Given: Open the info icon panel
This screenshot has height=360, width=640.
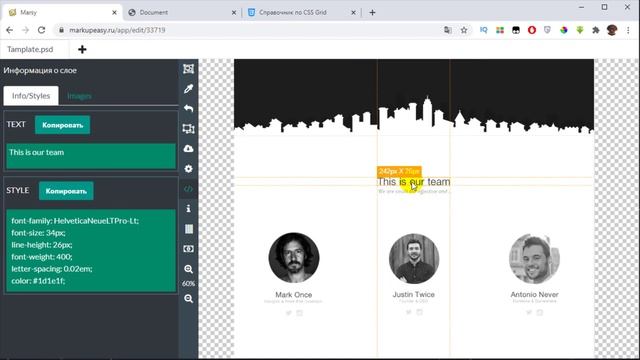Looking at the screenshot, I should click(x=188, y=209).
